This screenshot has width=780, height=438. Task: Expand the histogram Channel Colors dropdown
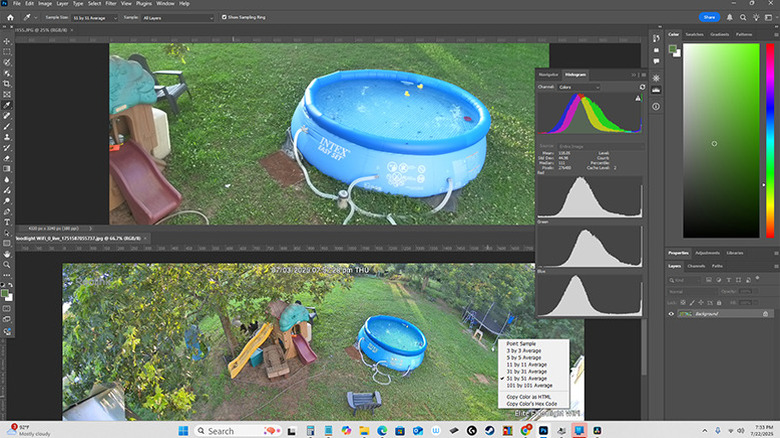pyautogui.click(x=577, y=87)
